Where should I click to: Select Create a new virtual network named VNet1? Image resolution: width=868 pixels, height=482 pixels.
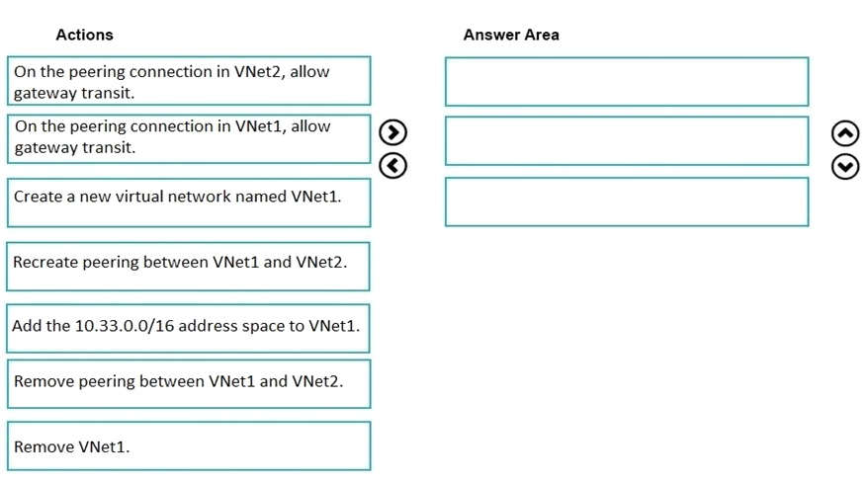[x=189, y=202]
